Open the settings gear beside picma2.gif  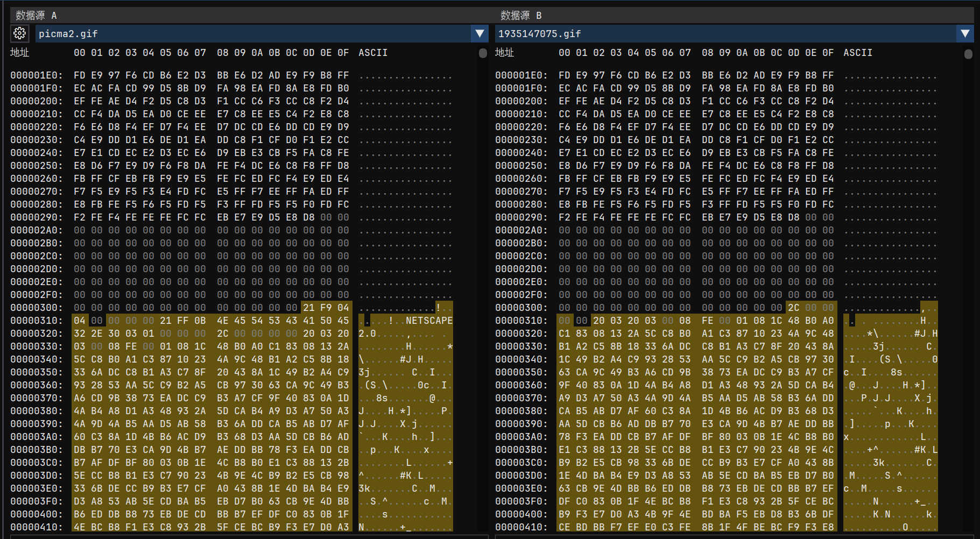coord(20,33)
